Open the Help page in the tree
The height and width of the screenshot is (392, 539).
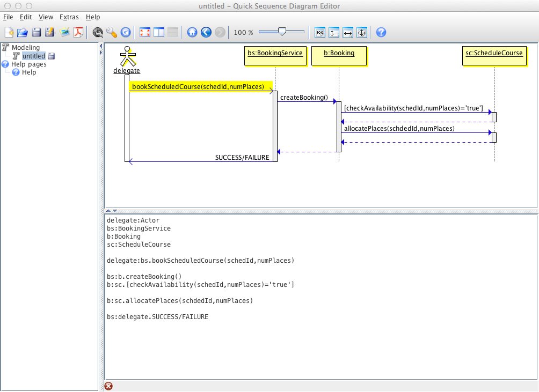click(28, 72)
